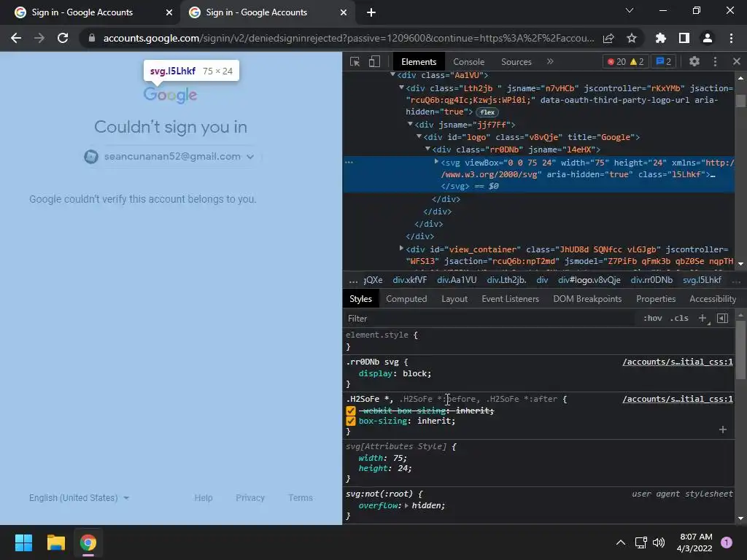This screenshot has height=560, width=747.
Task: Click the styles Filter input field
Action: click(491, 318)
